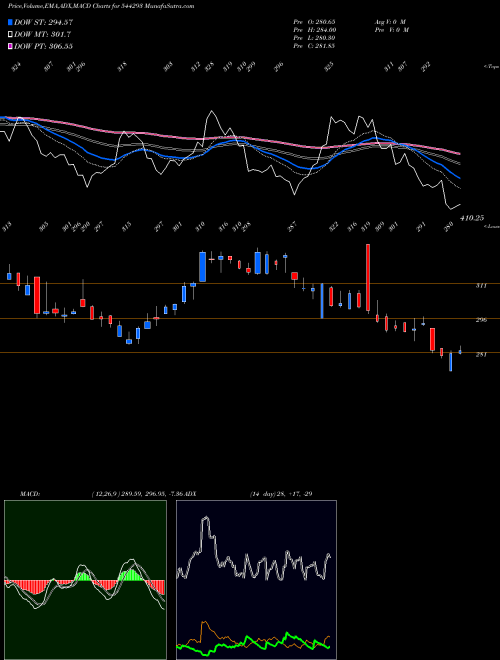This screenshot has width=500, height=660.
Task: Click the right end of the blue EMA line
Action: coord(459,178)
